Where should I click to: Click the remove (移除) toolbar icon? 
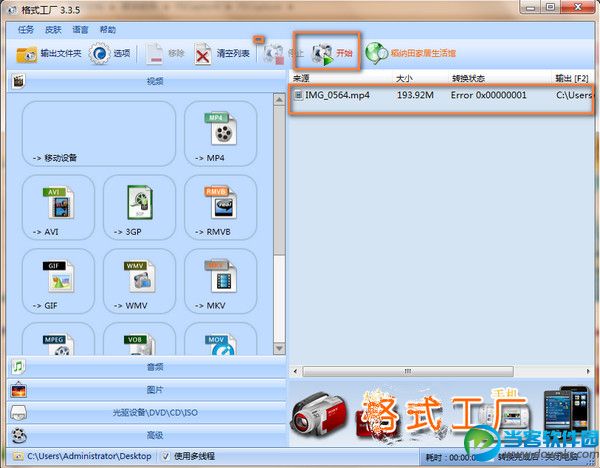pyautogui.click(x=155, y=54)
